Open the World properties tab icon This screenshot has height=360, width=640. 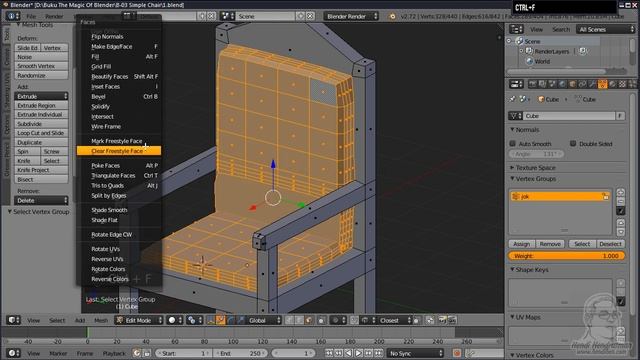click(562, 84)
